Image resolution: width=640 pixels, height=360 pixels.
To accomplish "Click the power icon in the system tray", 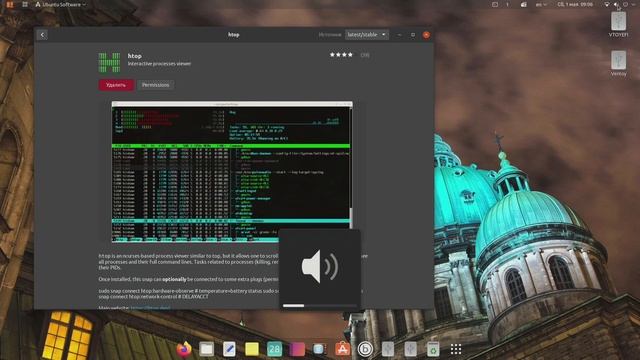I will 625,4.
